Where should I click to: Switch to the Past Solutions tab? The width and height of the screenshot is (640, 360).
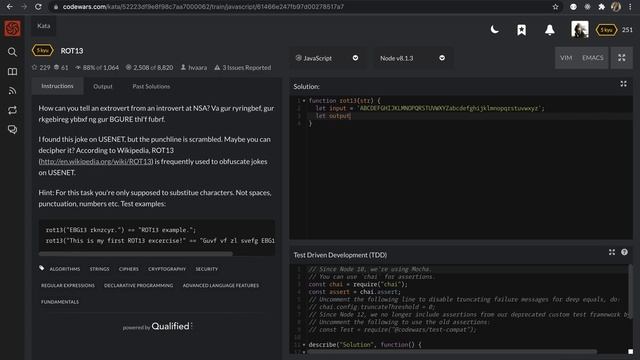click(151, 86)
